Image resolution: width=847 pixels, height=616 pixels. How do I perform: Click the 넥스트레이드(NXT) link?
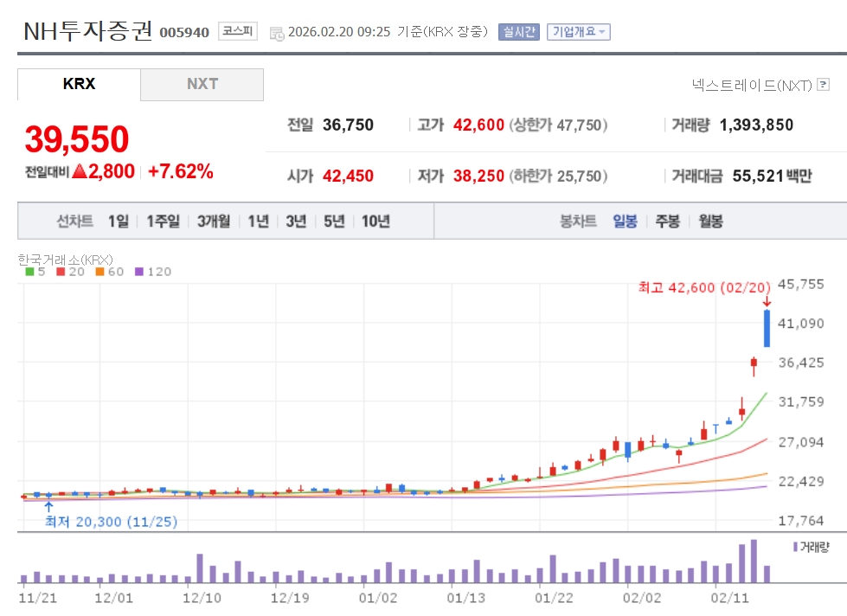click(x=752, y=86)
